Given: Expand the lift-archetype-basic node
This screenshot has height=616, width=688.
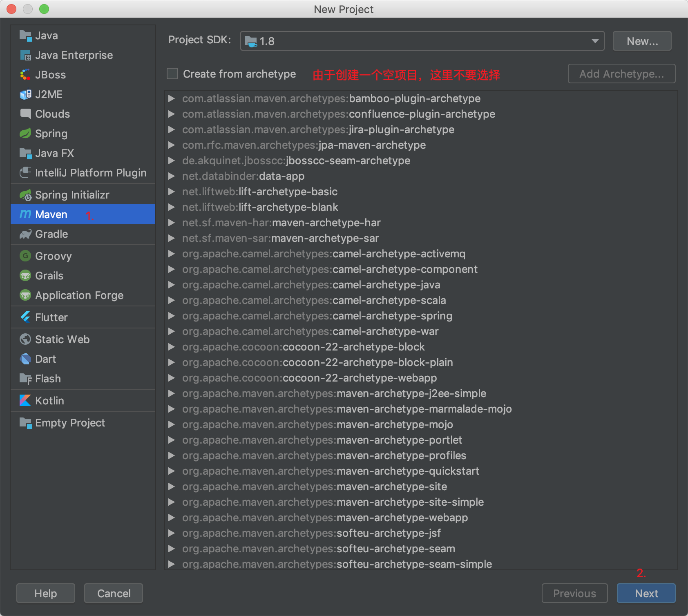Looking at the screenshot, I should tap(172, 192).
